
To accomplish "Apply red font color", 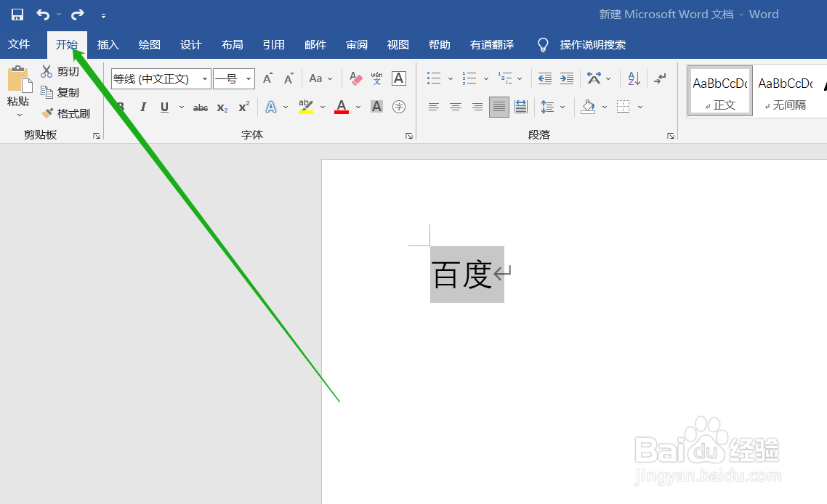I will point(342,107).
